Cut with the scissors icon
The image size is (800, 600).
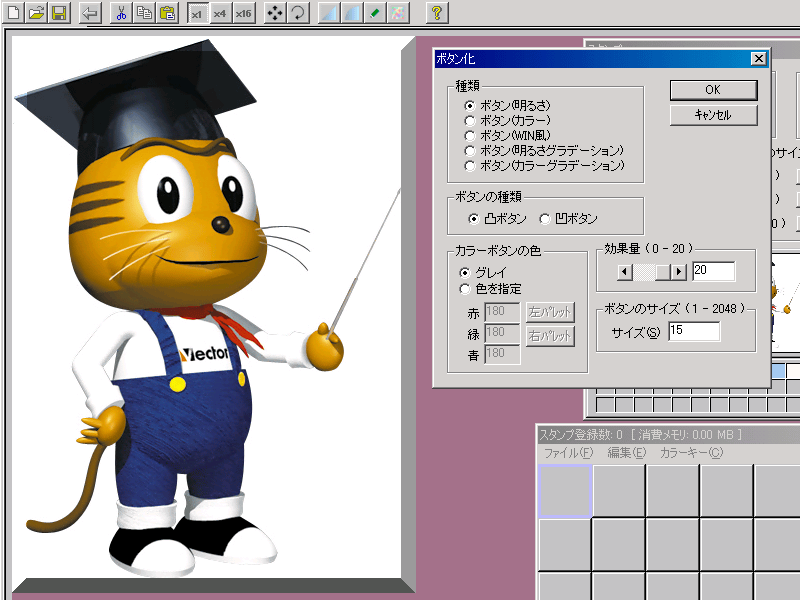point(121,12)
